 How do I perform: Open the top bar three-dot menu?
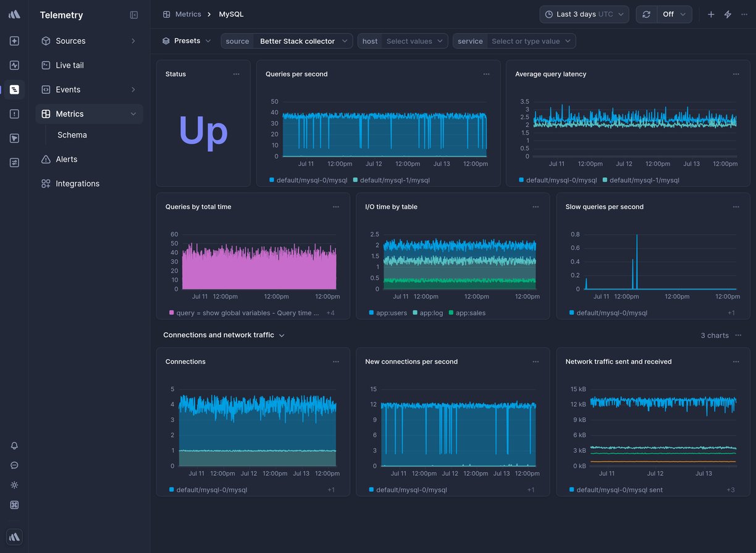click(x=744, y=14)
